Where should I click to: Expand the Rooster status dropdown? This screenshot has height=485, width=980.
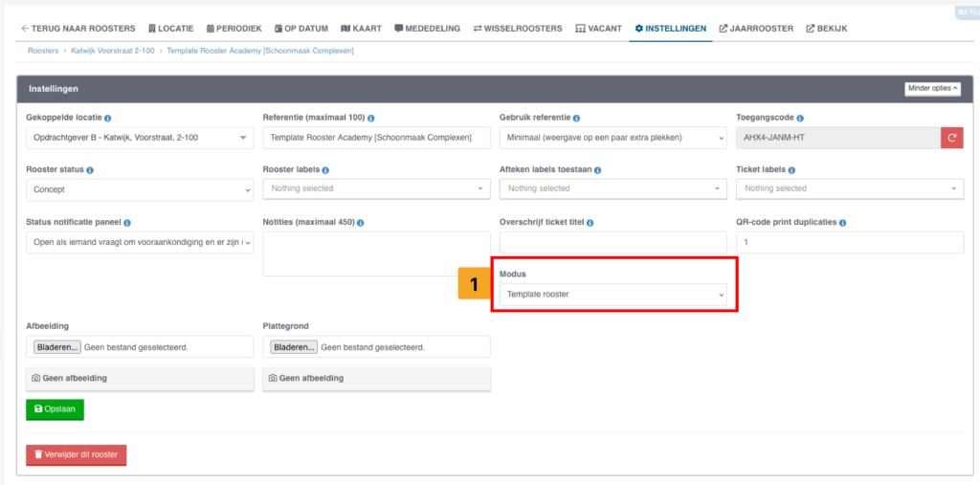click(140, 189)
